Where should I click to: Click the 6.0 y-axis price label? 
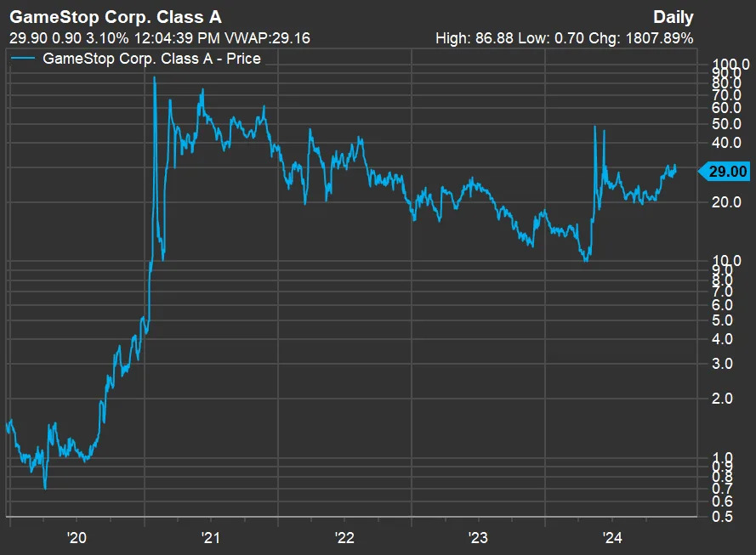click(x=722, y=305)
